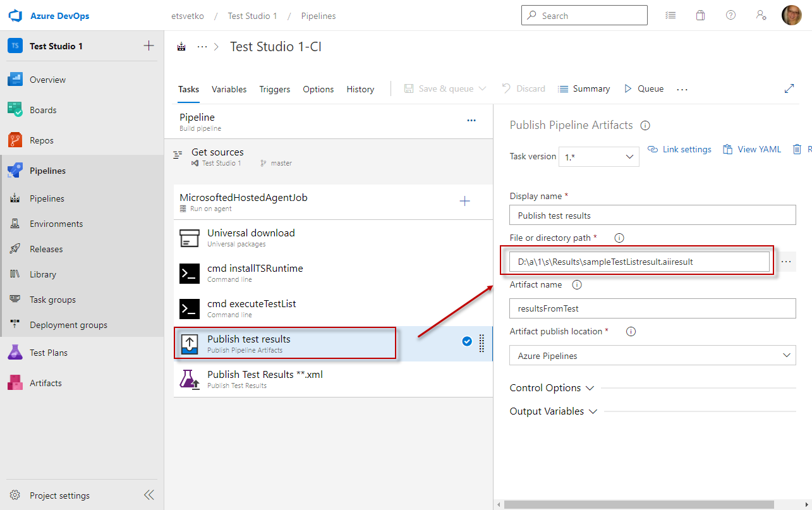Toggle the Publish test results task checkmark

(467, 341)
